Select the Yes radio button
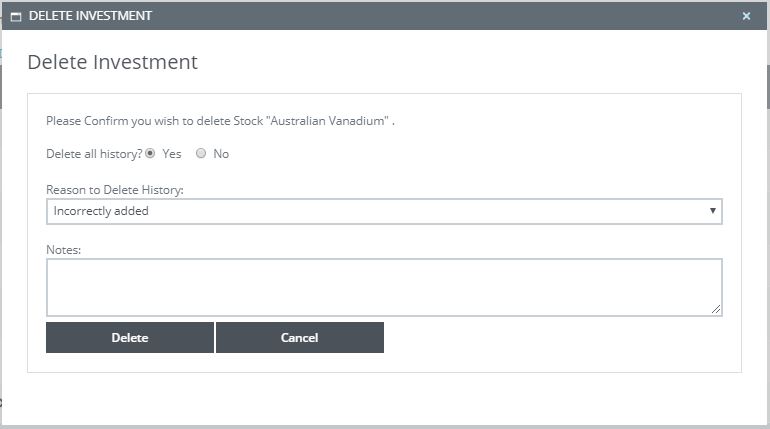This screenshot has height=429, width=770. coord(151,154)
